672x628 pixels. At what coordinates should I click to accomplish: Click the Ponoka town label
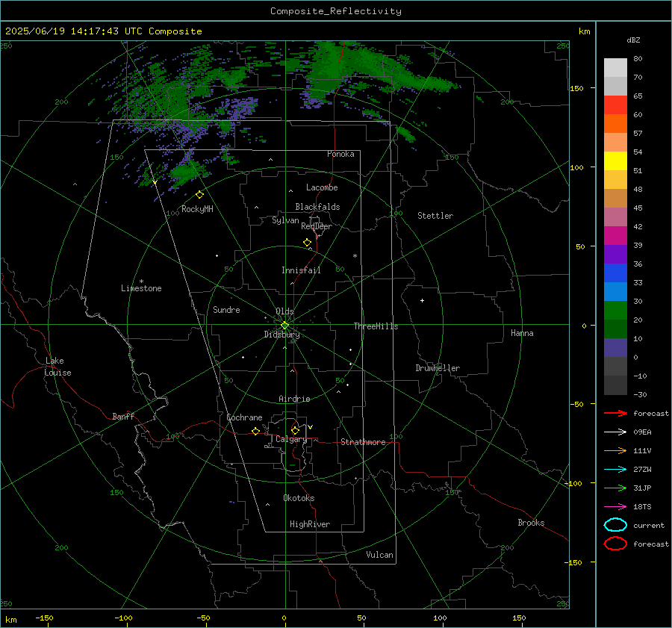click(x=340, y=154)
